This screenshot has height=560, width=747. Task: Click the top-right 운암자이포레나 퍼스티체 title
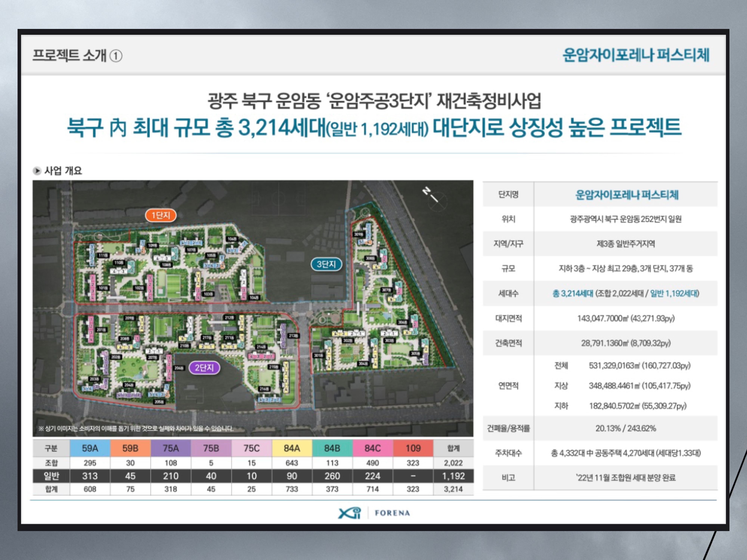click(x=636, y=55)
